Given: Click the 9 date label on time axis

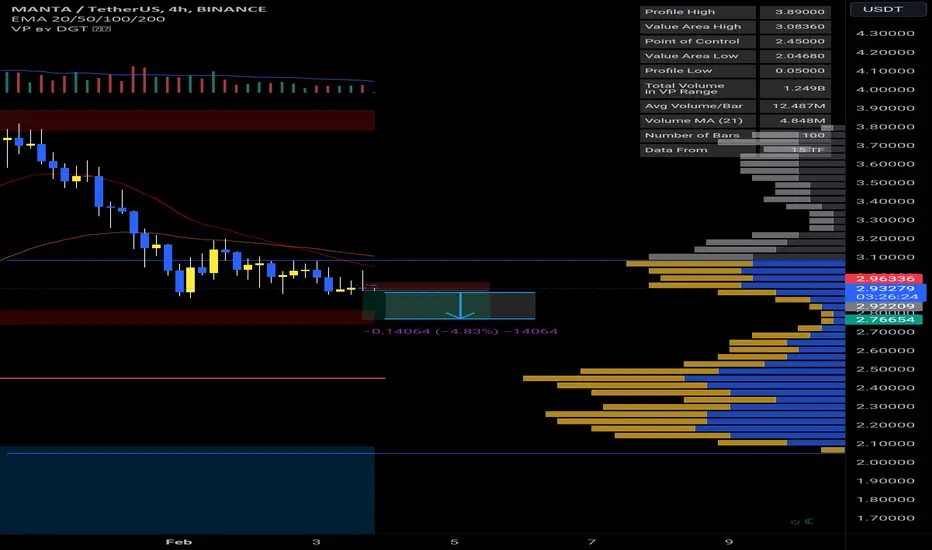Looking at the screenshot, I should pyautogui.click(x=729, y=542).
